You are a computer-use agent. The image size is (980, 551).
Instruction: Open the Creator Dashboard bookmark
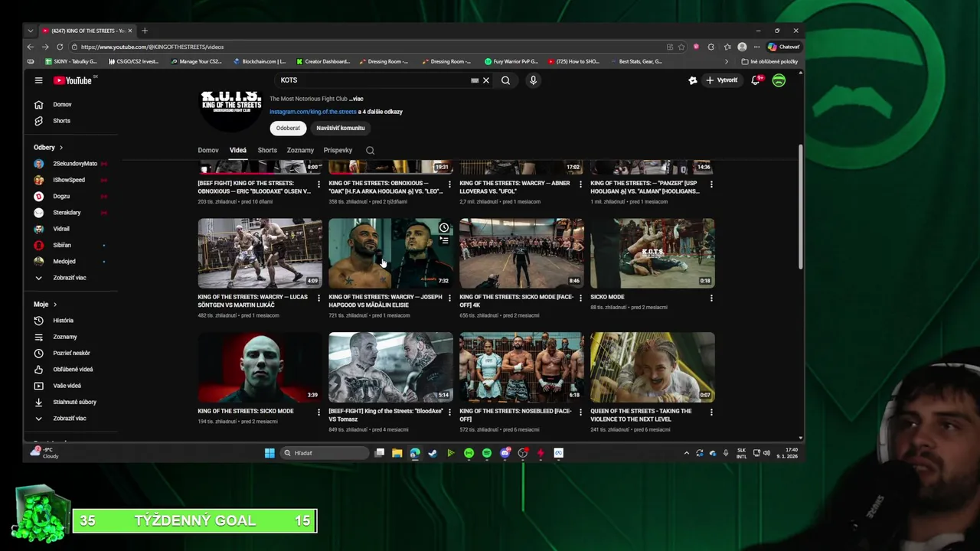[x=322, y=61]
